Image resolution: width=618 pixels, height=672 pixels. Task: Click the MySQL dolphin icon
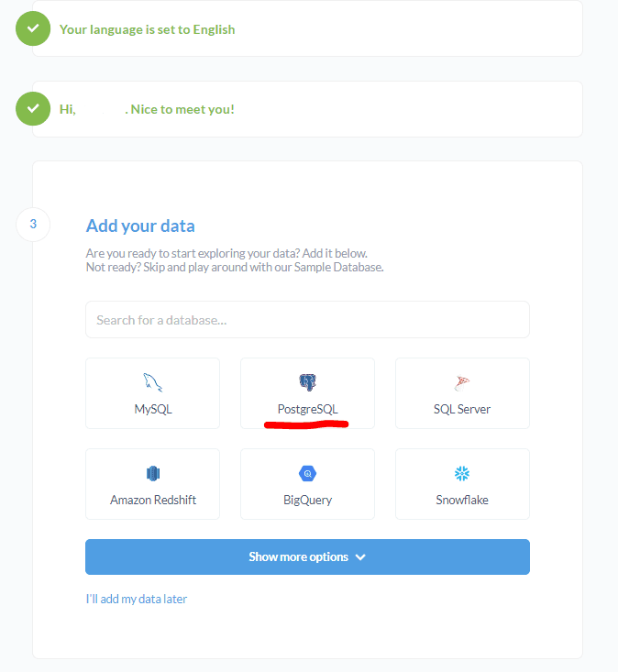[x=152, y=382]
